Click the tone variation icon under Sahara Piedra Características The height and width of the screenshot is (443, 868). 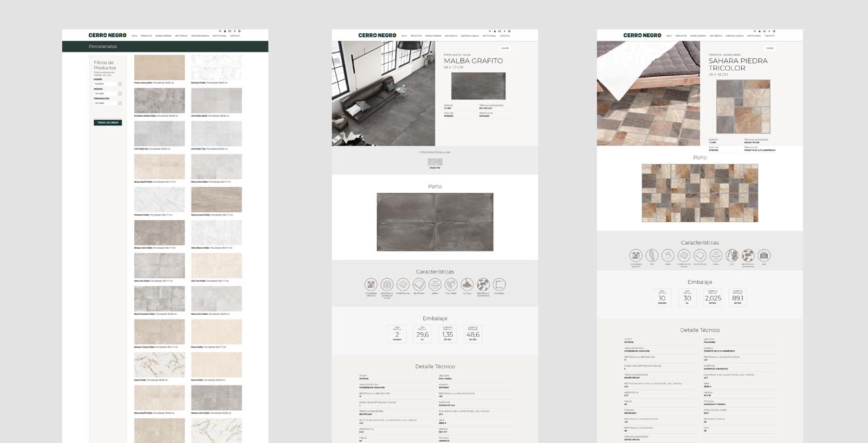tap(636, 256)
